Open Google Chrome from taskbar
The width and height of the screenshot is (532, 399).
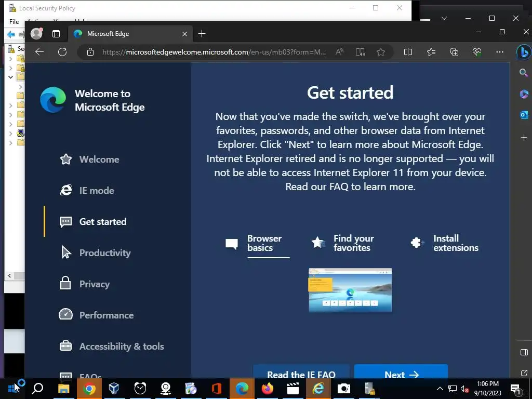pos(89,388)
